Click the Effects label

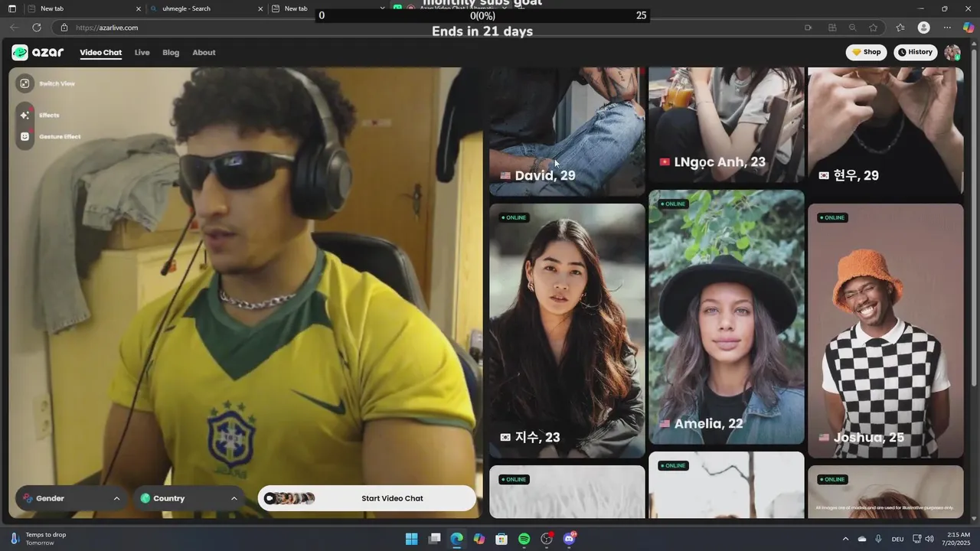pos(49,115)
